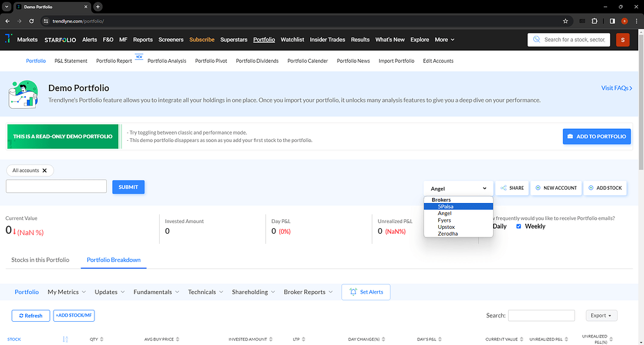Select 5Paisa from broker list
Viewport: 644px width, 345px height.
click(x=458, y=206)
